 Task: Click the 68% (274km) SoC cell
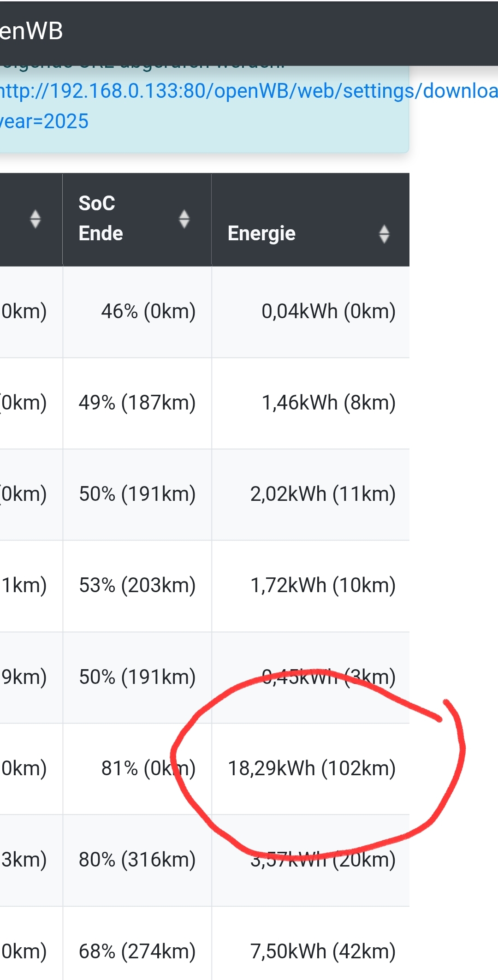coord(137,951)
